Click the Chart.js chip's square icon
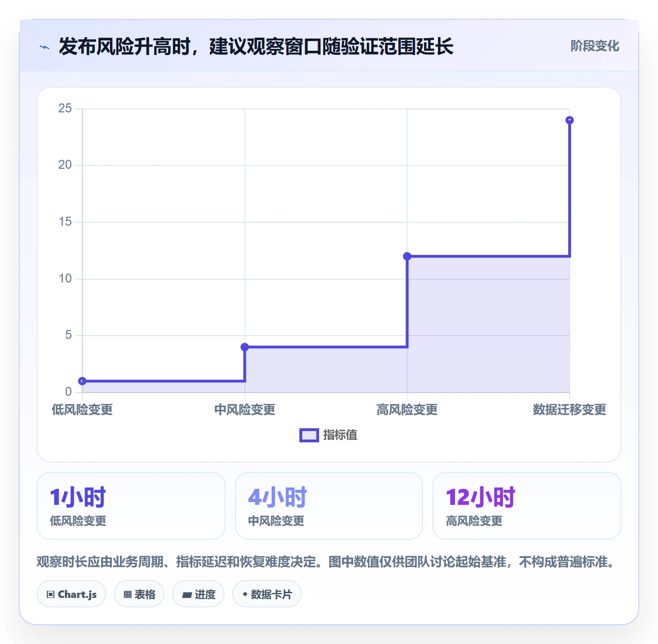Screen dimensions: 658x644 (51, 595)
